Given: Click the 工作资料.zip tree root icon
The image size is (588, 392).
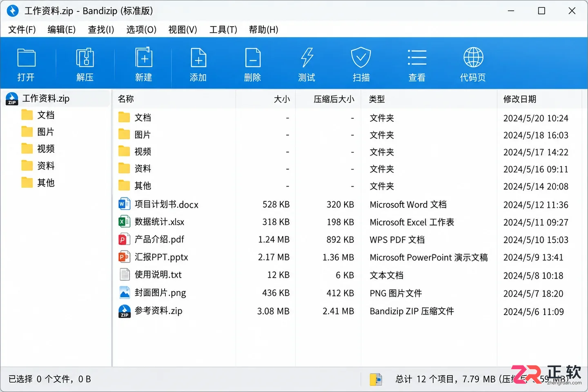Looking at the screenshot, I should (12, 98).
